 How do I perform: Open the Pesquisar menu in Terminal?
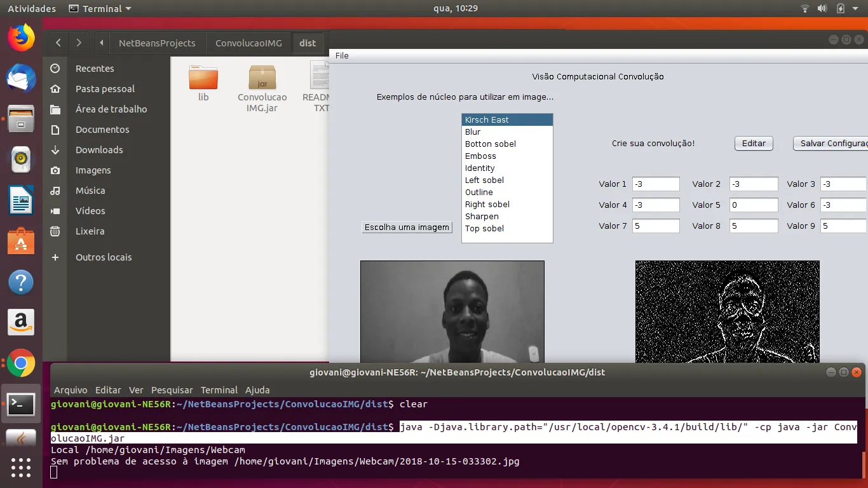pyautogui.click(x=172, y=390)
